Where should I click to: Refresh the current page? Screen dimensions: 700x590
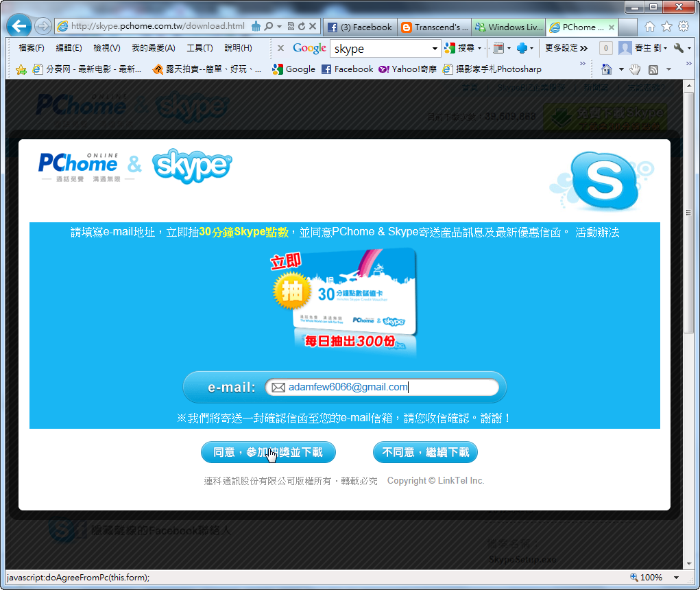pyautogui.click(x=302, y=26)
